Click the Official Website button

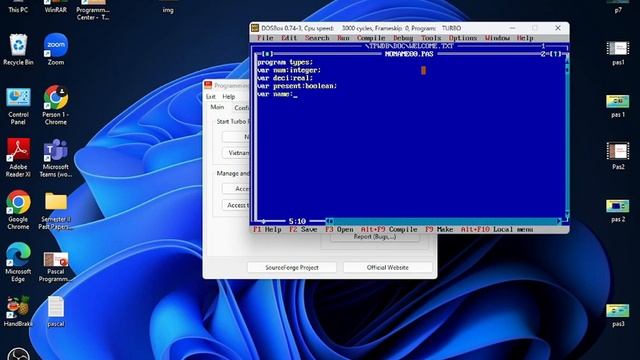(388, 267)
